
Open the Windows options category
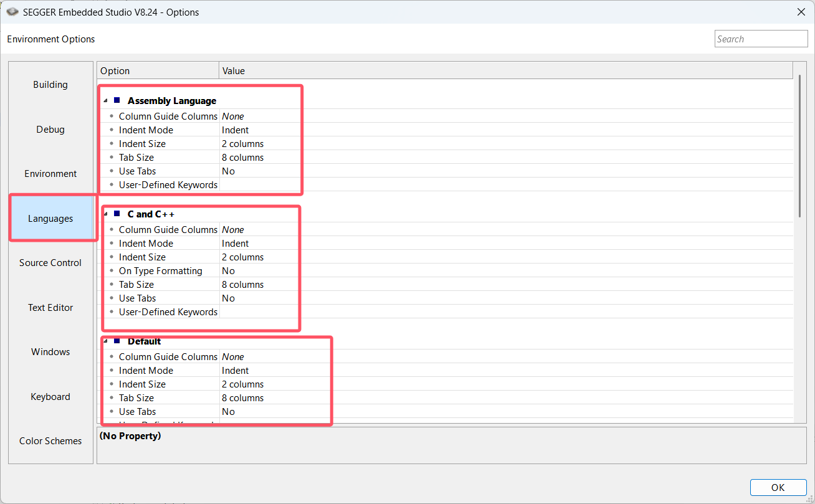click(50, 352)
